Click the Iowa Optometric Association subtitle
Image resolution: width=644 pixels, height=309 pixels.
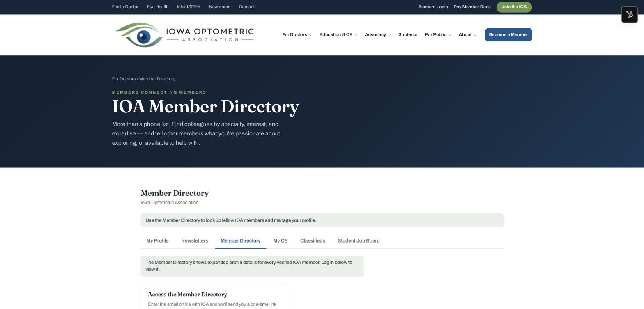(169, 203)
